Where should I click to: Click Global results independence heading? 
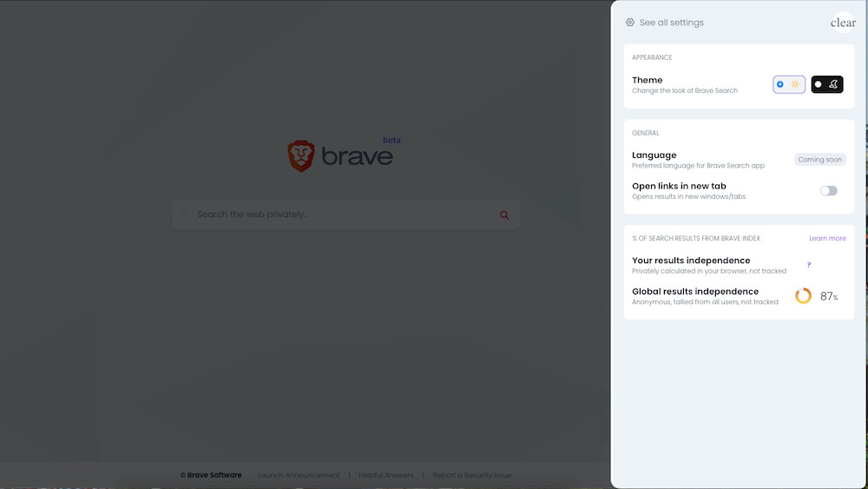coord(695,291)
